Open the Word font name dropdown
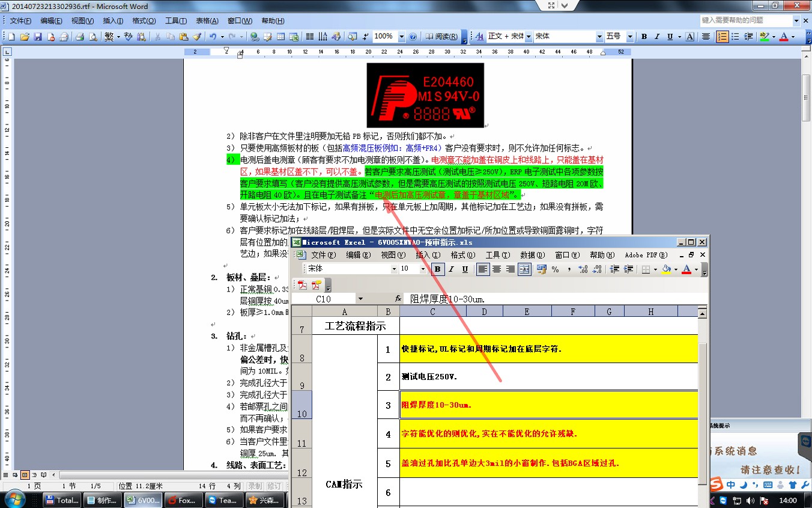 (599, 37)
